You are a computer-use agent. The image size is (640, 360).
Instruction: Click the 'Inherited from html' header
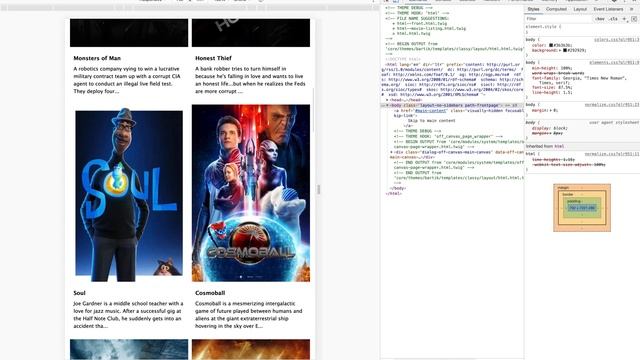tap(582, 146)
